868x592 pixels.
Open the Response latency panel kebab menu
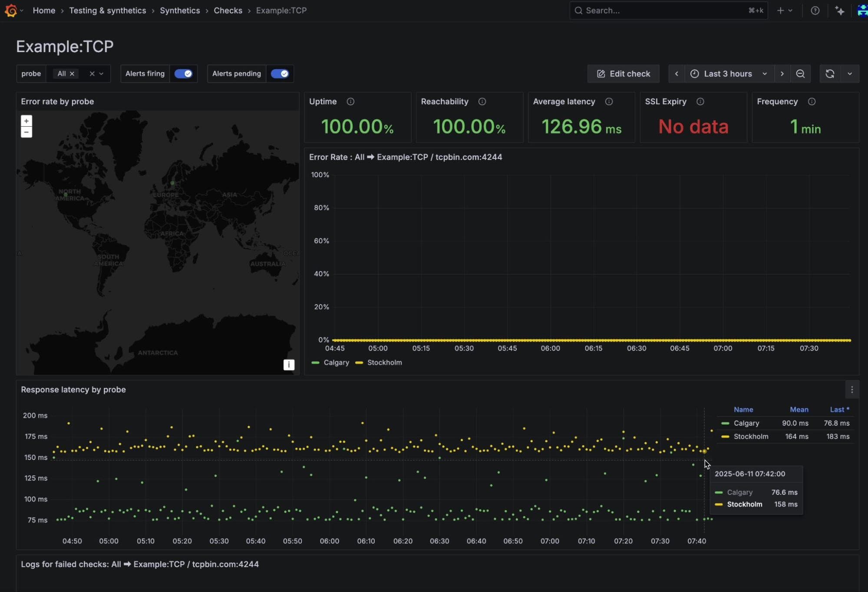[852, 389]
